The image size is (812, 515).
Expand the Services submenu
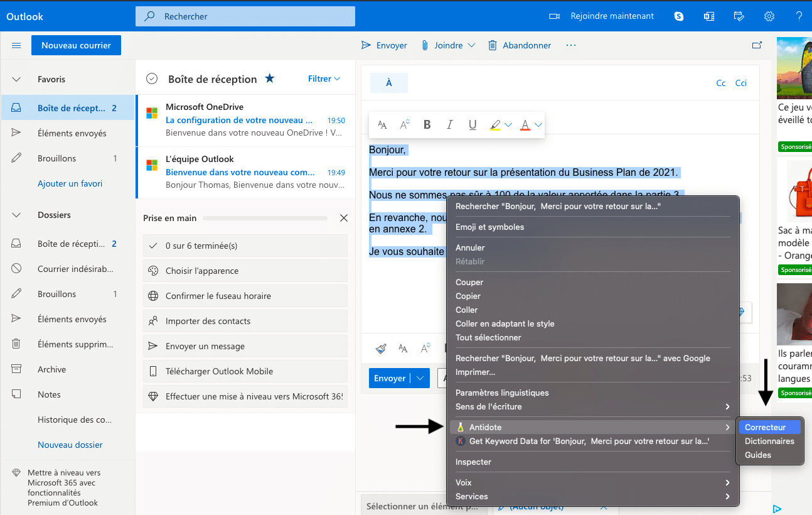point(593,496)
